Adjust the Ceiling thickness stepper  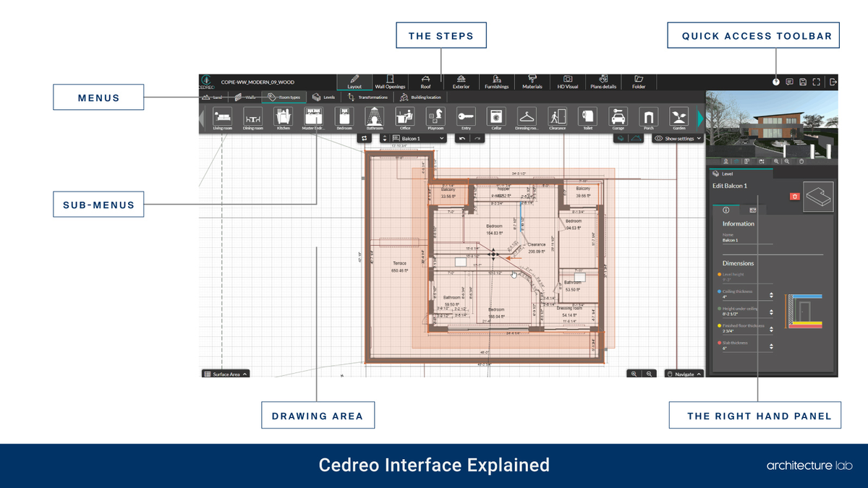pos(771,296)
